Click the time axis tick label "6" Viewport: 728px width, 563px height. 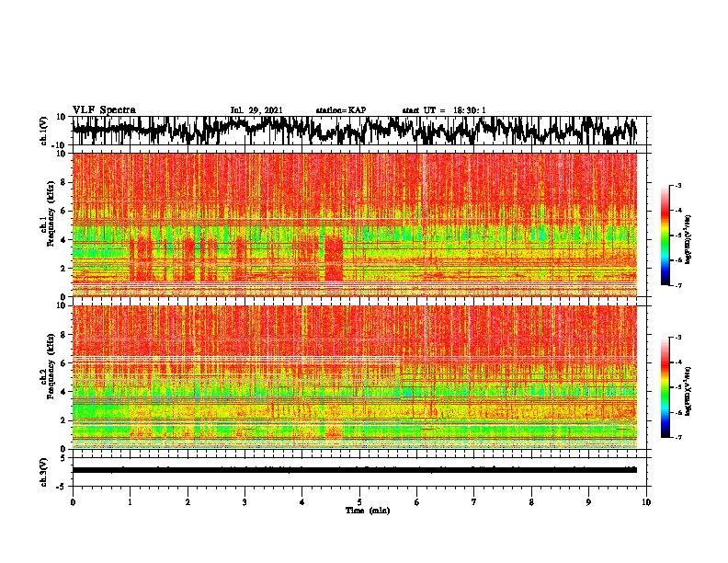417,502
